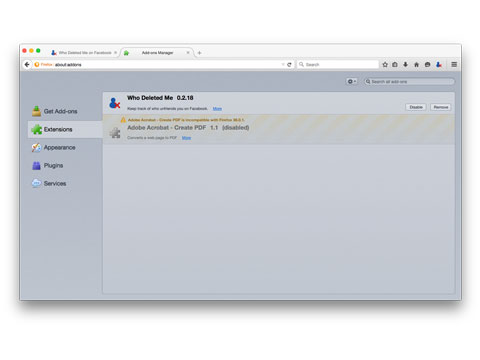Click 'Converts a web page to PDF' description

152,138
